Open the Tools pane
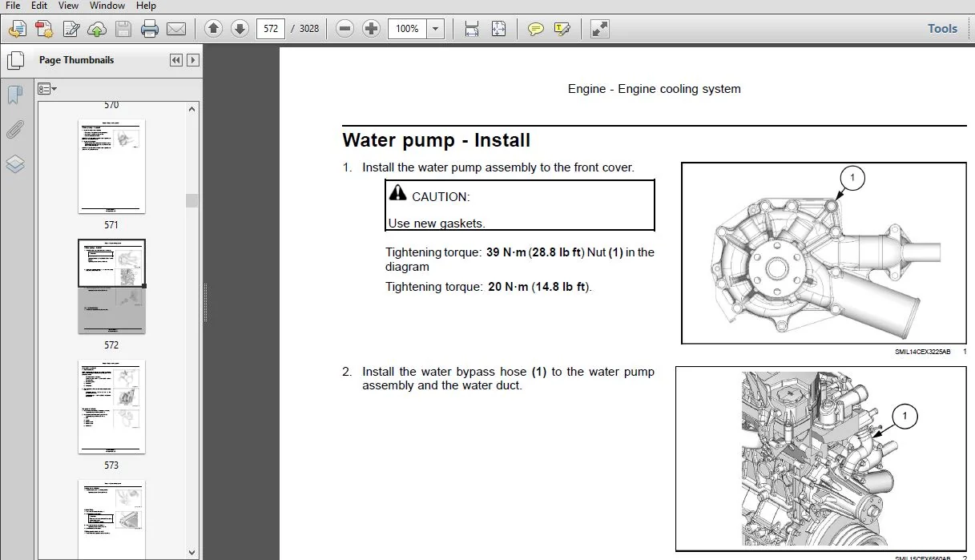 click(x=942, y=29)
